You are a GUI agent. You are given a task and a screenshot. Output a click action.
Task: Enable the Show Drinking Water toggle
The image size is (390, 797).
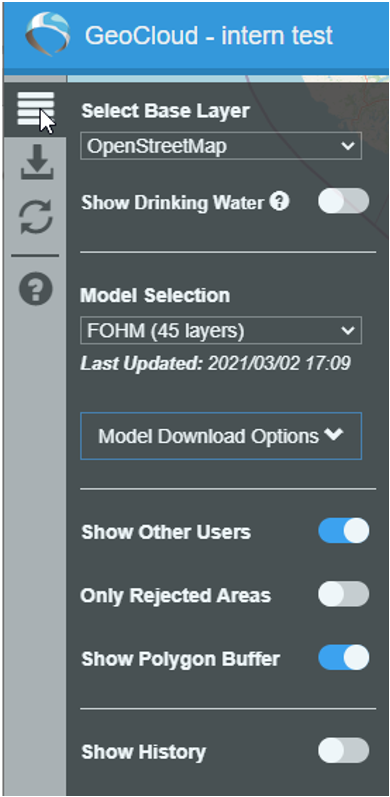(x=344, y=201)
